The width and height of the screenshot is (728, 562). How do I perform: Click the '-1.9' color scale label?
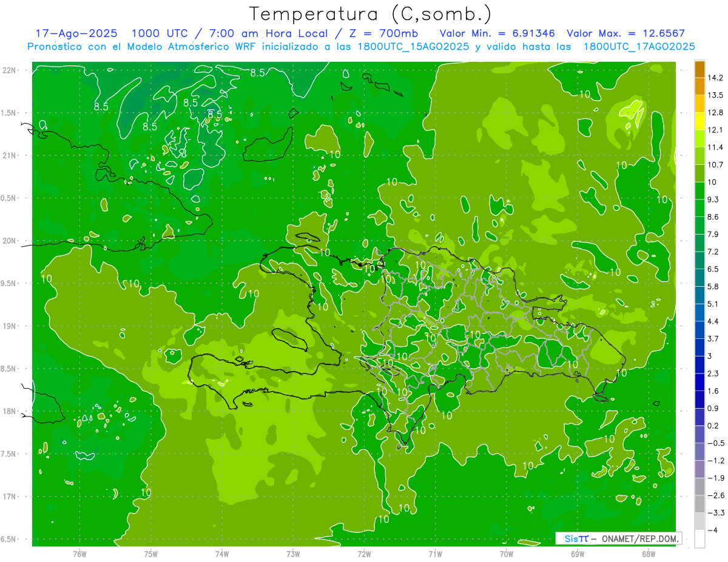pyautogui.click(x=715, y=478)
